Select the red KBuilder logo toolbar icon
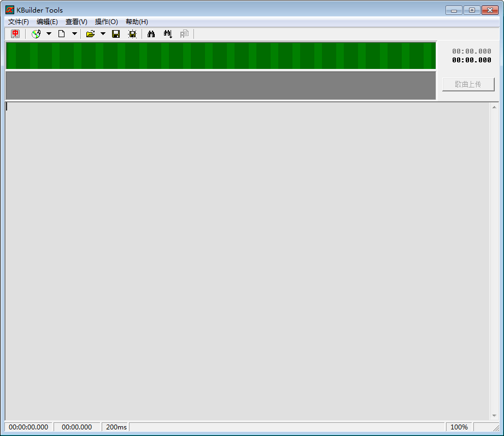 (15, 33)
